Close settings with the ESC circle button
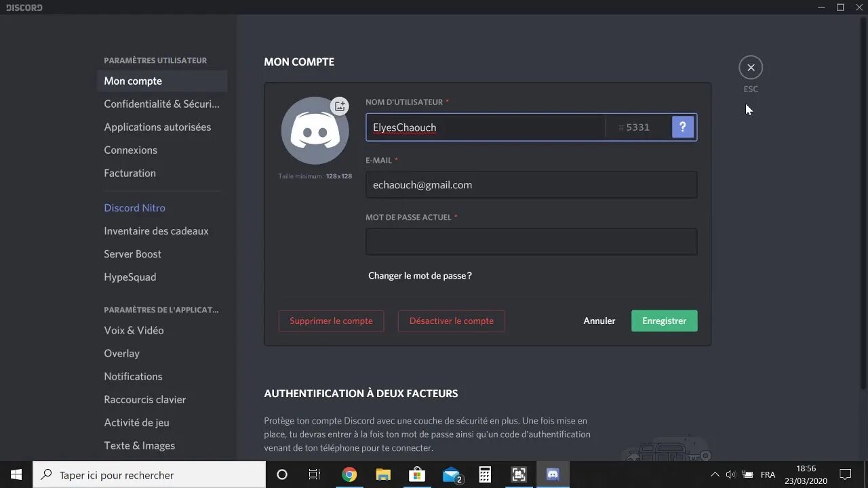Viewport: 868px width, 488px height. point(751,67)
